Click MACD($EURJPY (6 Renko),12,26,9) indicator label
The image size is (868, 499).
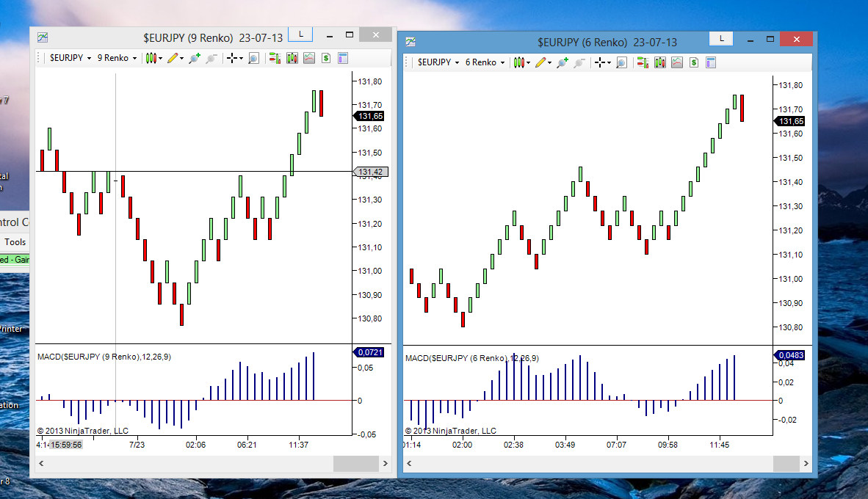[x=472, y=359]
